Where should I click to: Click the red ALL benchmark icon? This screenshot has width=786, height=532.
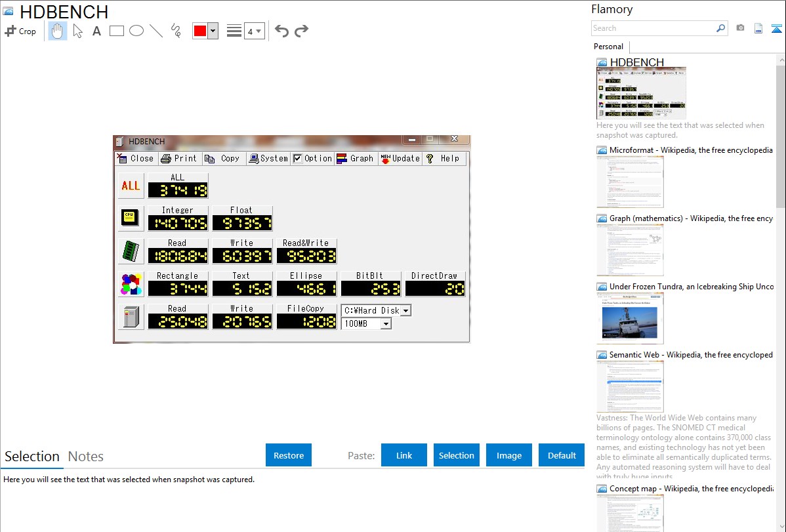tap(131, 186)
